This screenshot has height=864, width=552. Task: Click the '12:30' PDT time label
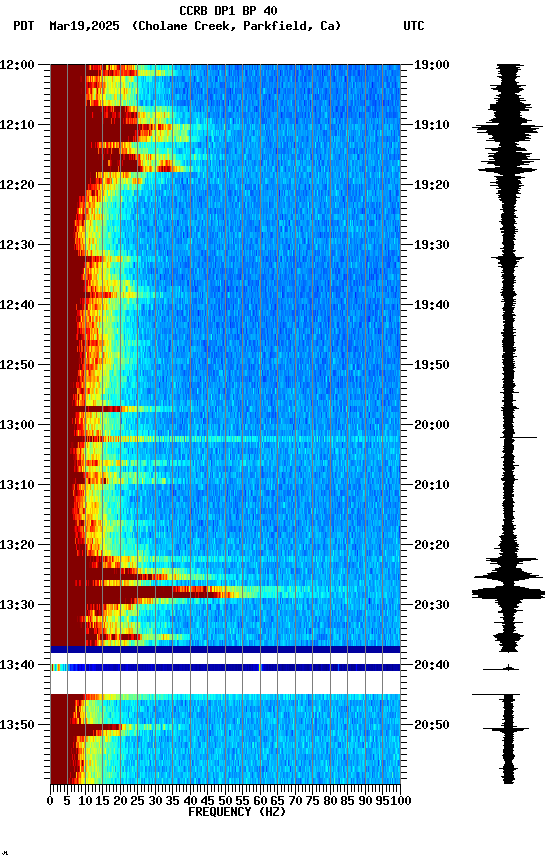pos(17,245)
